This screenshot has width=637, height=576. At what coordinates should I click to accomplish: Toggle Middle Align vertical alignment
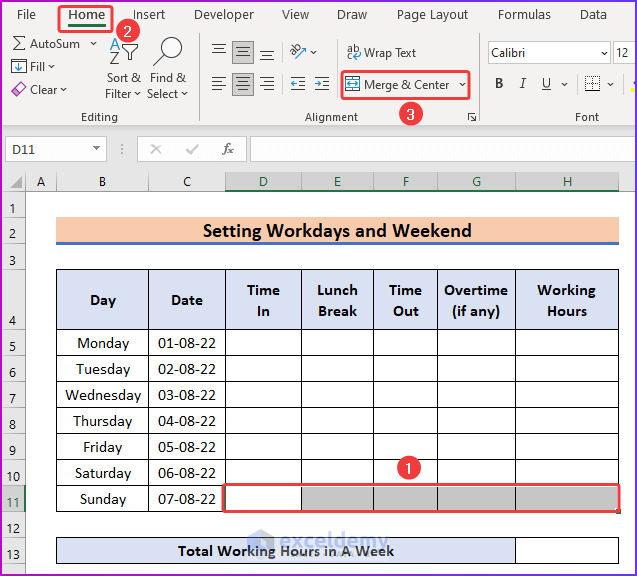point(243,52)
